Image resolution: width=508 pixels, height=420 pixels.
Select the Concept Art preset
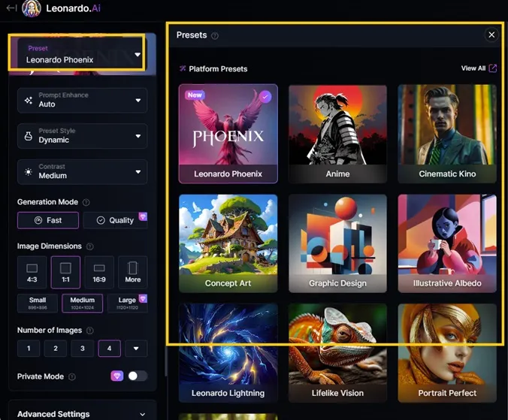coord(228,243)
